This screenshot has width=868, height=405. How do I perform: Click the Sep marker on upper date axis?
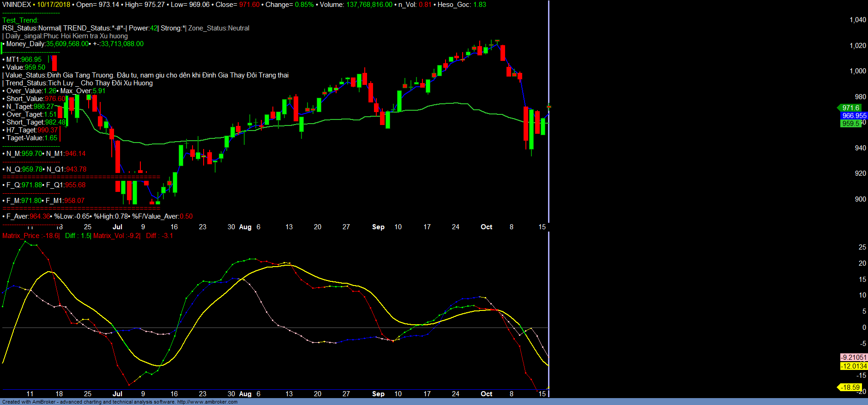pos(378,227)
